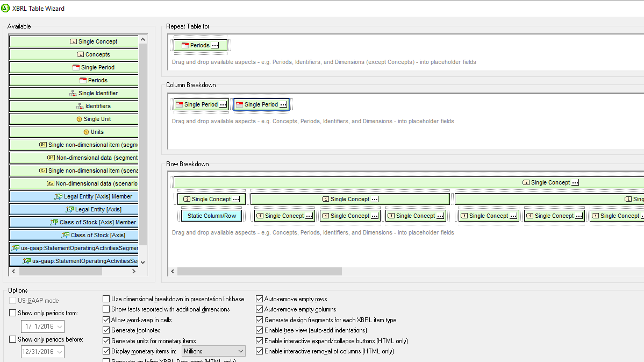Toggle Show only periods from checkbox
This screenshot has width=644, height=362.
(13, 313)
